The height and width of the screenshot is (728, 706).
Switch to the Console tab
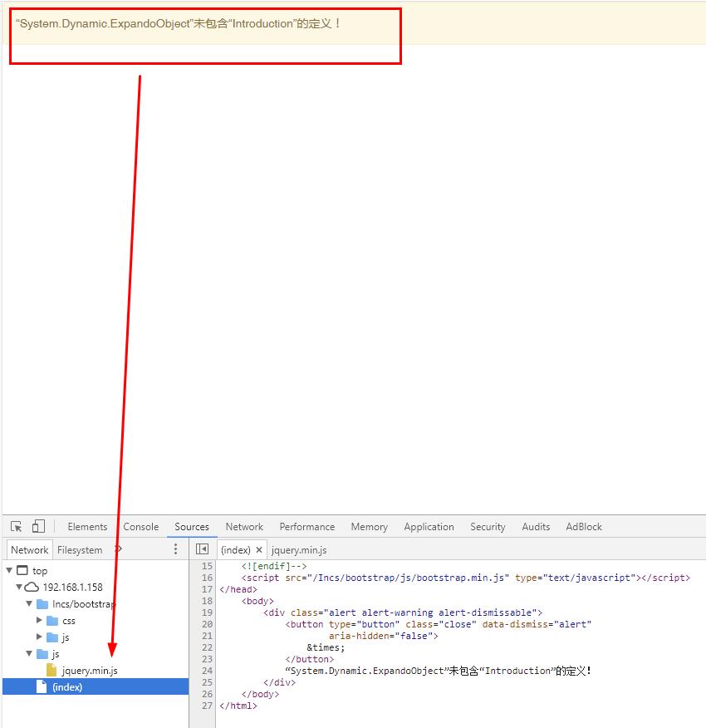click(x=141, y=527)
